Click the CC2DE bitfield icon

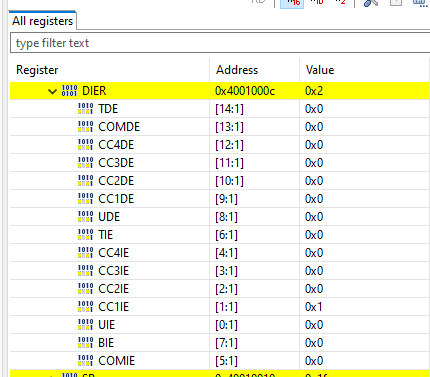(x=85, y=181)
